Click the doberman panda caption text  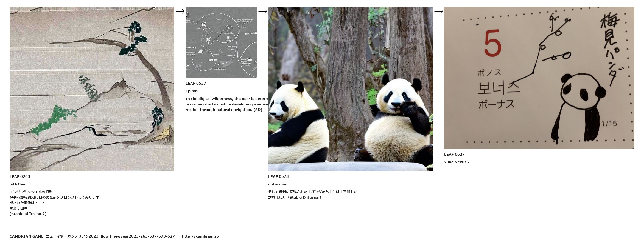(x=313, y=195)
